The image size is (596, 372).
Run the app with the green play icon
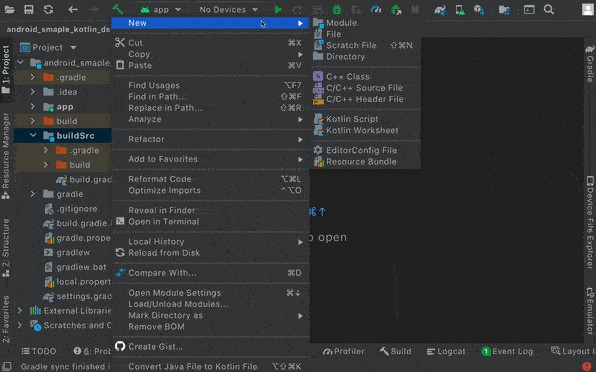[278, 9]
